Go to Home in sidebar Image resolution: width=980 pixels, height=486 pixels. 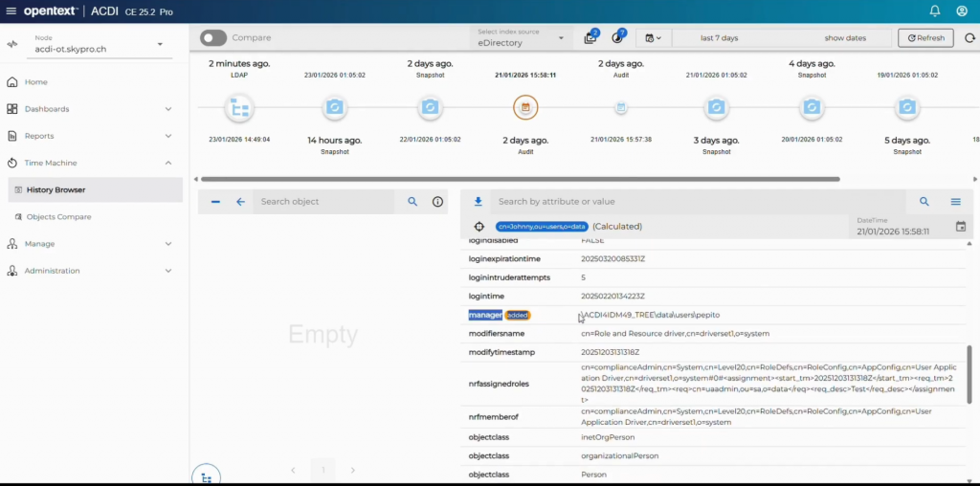(x=35, y=82)
